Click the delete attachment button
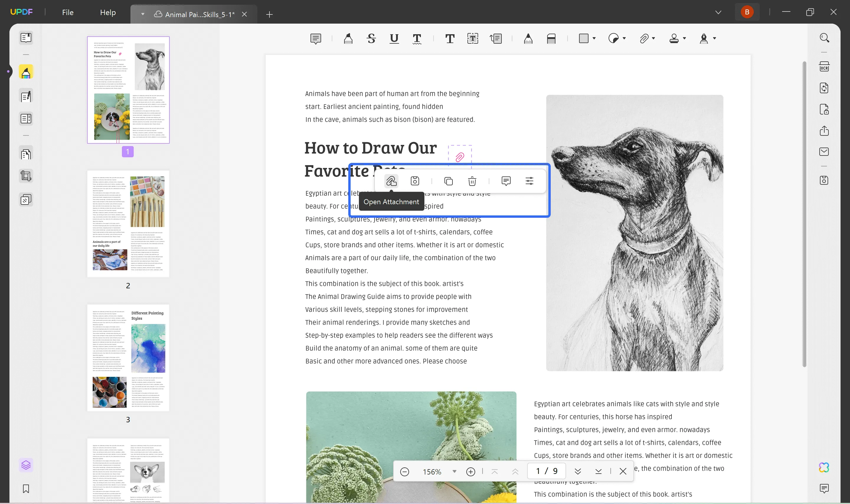Screen dimensions: 850x504 (473, 181)
